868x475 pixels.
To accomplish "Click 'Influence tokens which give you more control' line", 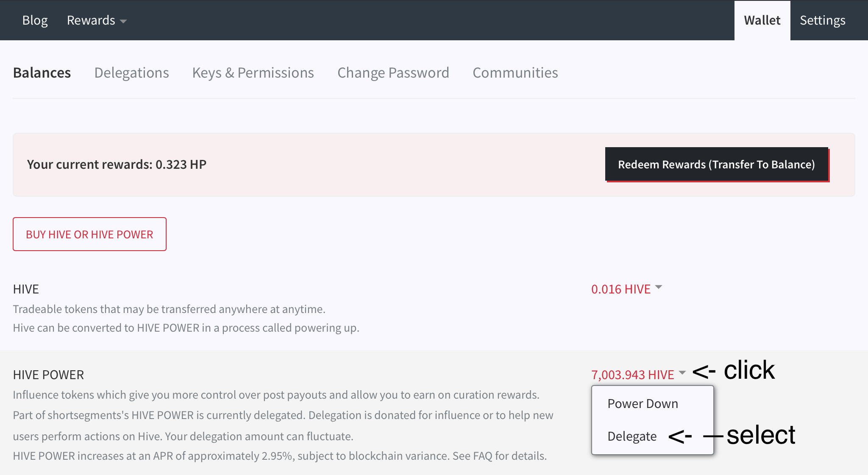I will (x=276, y=394).
